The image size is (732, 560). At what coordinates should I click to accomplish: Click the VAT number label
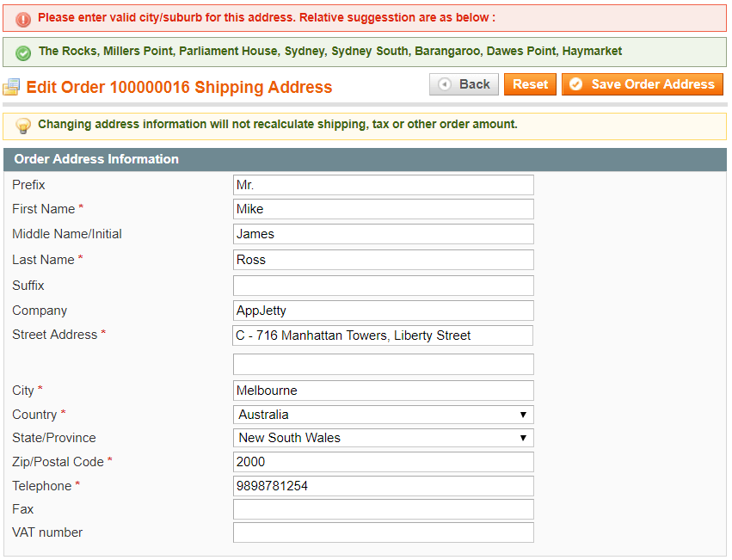click(x=47, y=532)
